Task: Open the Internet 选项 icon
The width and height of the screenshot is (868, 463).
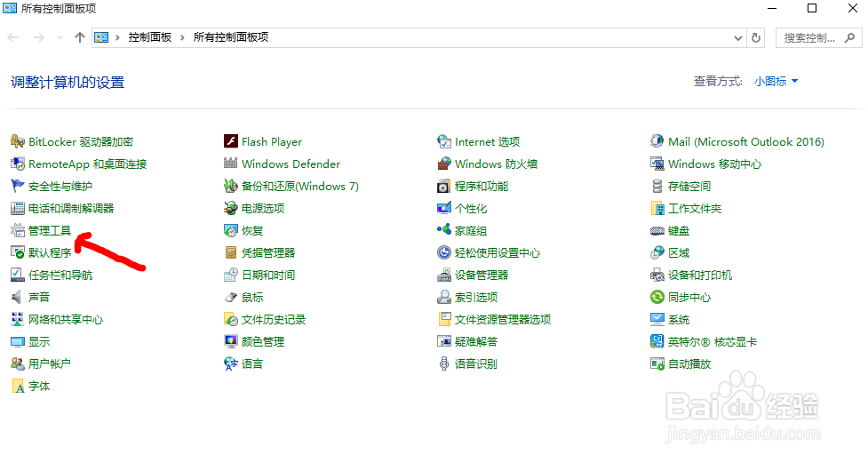Action: click(444, 142)
